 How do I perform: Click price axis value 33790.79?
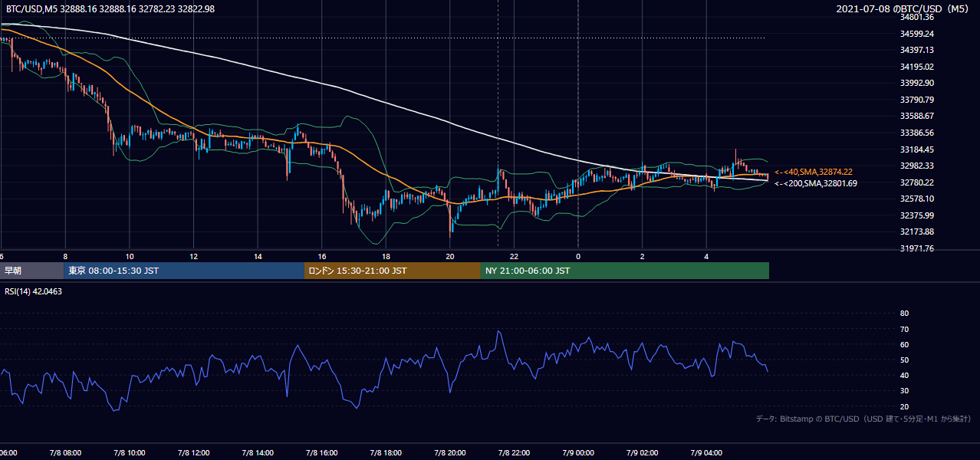917,100
